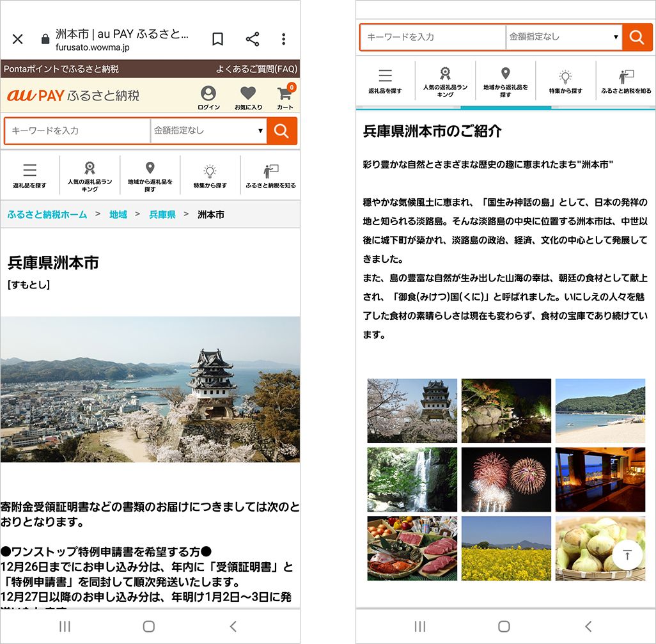Screen dimensions: 656x644
Task: Tap the [すもとし] reading text
Action: tap(29, 285)
